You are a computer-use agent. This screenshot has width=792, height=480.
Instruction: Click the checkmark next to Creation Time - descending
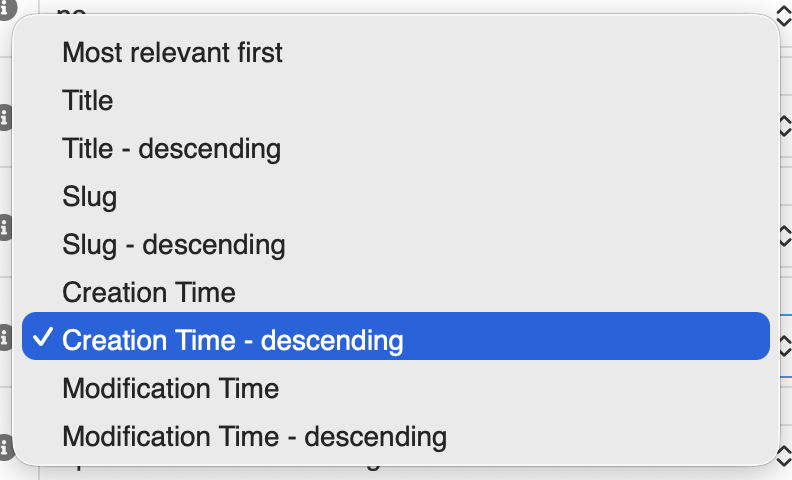tap(42, 339)
